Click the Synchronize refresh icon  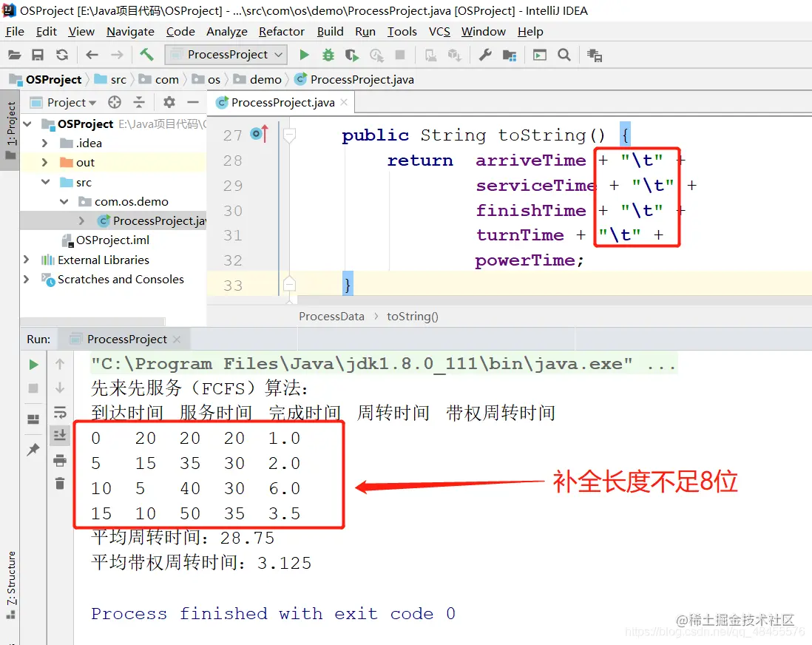pos(62,55)
